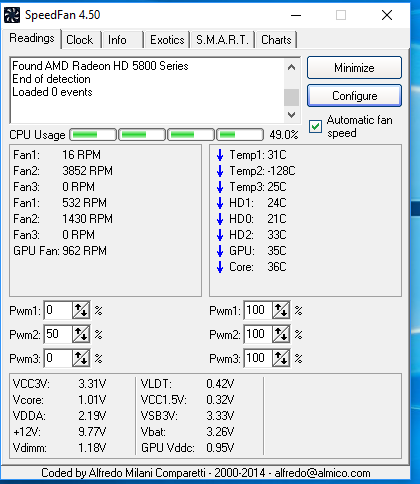Click the GPU Vddc 0.95V value
420x484 pixels.
[x=220, y=448]
